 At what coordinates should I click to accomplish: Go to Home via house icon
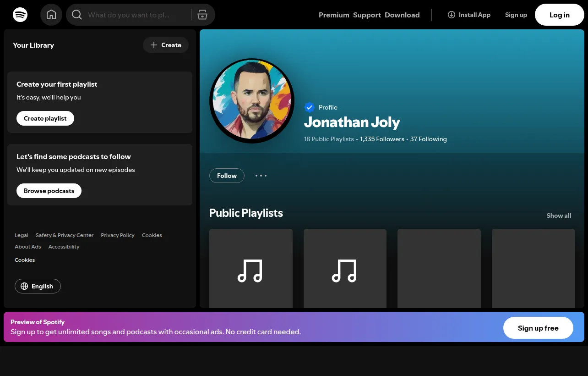[51, 15]
